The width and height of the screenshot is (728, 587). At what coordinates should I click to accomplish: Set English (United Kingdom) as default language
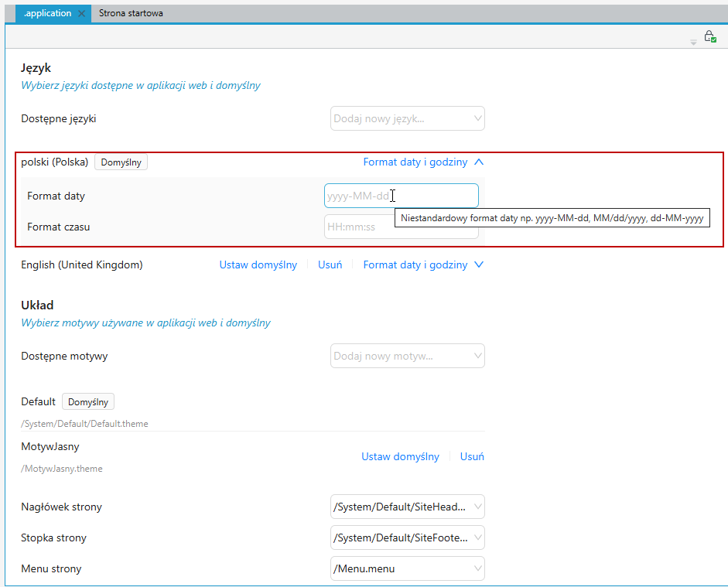(258, 265)
